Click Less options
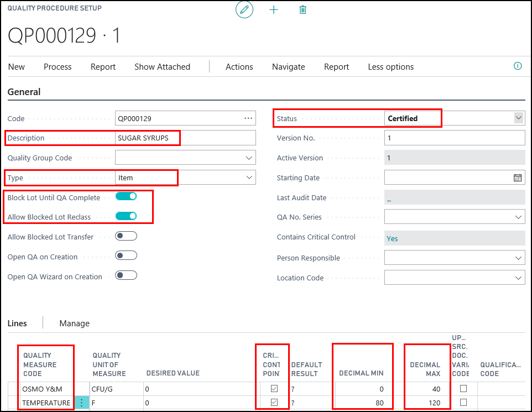This screenshot has width=532, height=412. point(390,67)
